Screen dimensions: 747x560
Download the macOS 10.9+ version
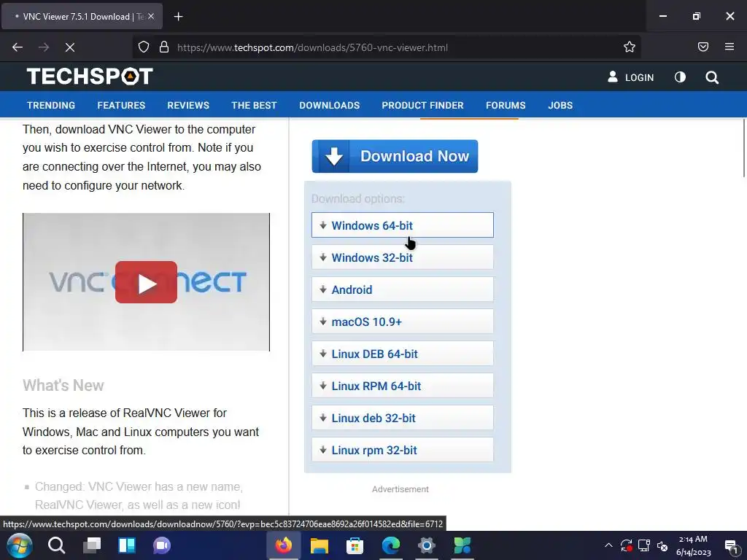[403, 322]
